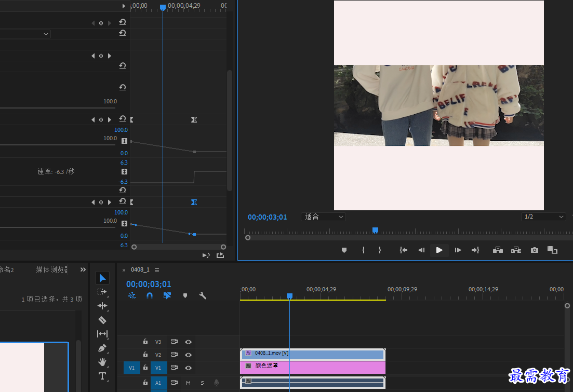Click the effect controls playhead marker

click(x=163, y=7)
